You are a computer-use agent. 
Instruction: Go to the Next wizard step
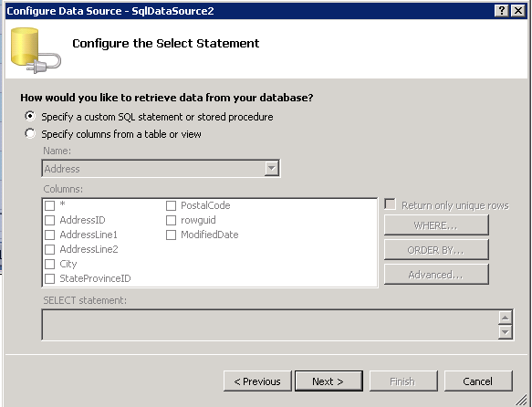click(329, 381)
